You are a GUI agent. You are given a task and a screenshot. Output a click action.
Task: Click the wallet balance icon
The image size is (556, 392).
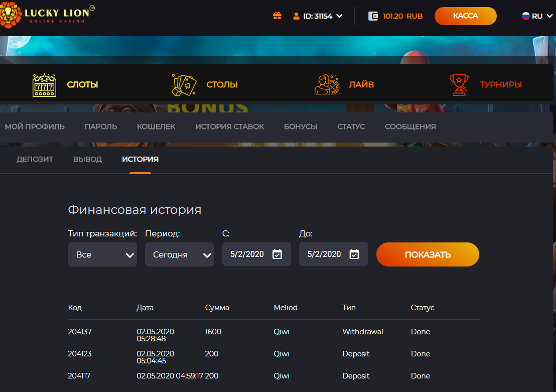tap(373, 16)
